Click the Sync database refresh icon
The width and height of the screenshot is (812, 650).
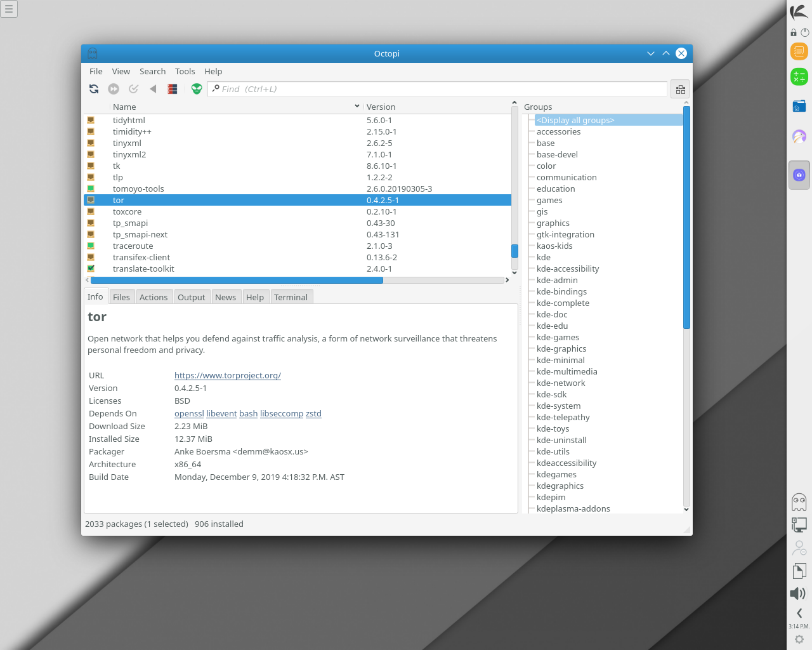pyautogui.click(x=94, y=89)
